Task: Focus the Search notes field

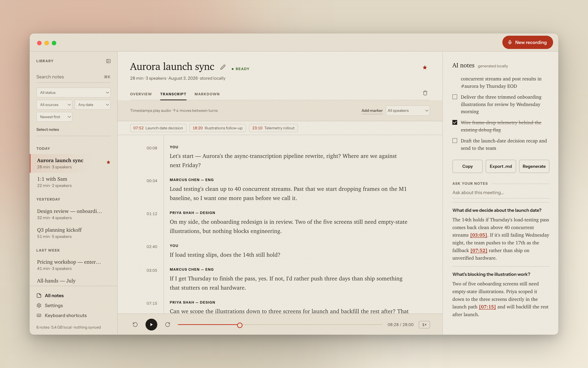Action: point(73,77)
